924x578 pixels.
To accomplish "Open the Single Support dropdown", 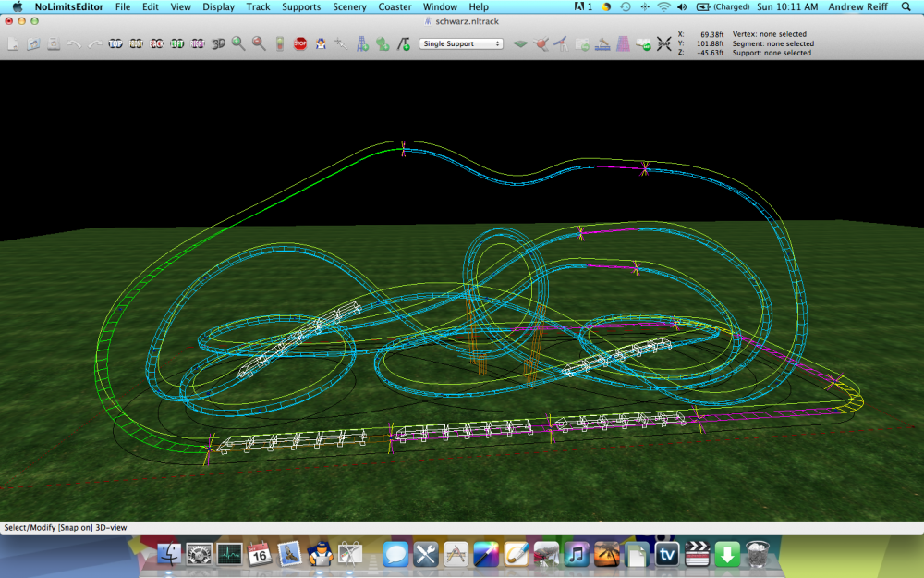I will click(x=460, y=43).
